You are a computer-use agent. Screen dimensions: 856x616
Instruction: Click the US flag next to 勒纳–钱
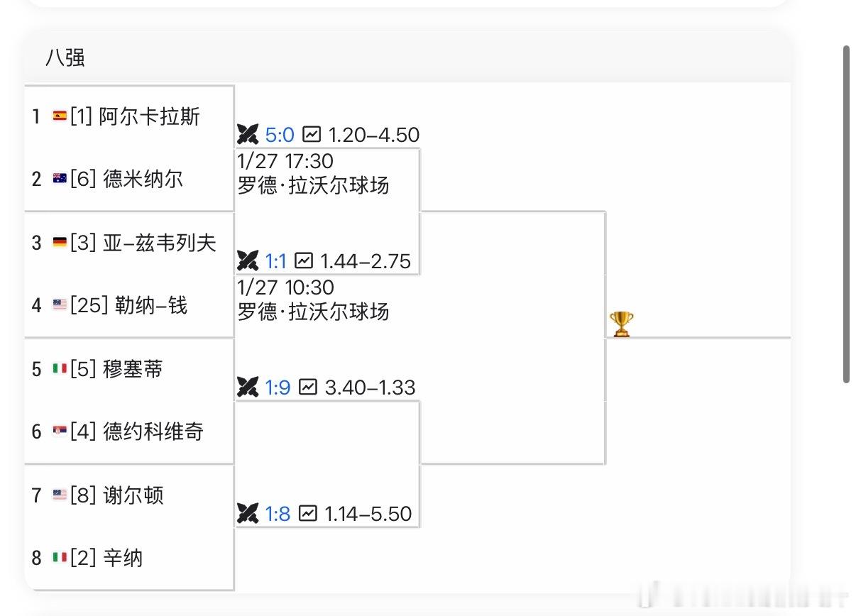point(60,306)
